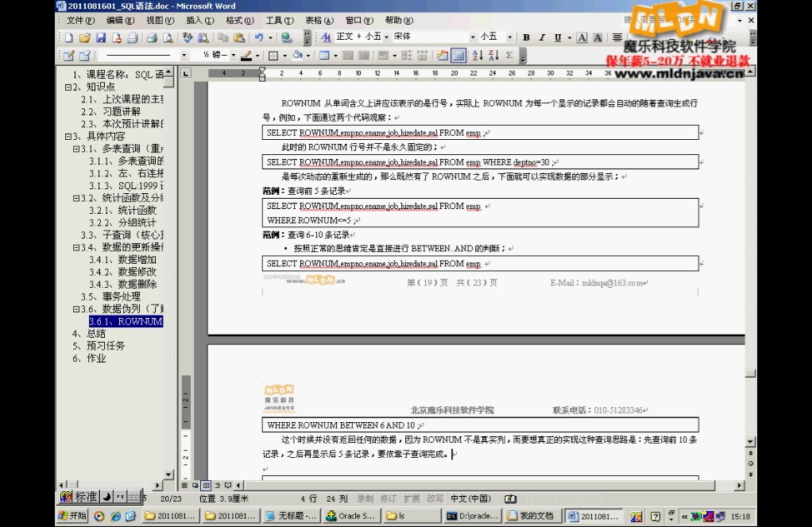Viewport: 812px width, 527px height.
Task: Go to 6、作业 in document map
Action: (89, 358)
